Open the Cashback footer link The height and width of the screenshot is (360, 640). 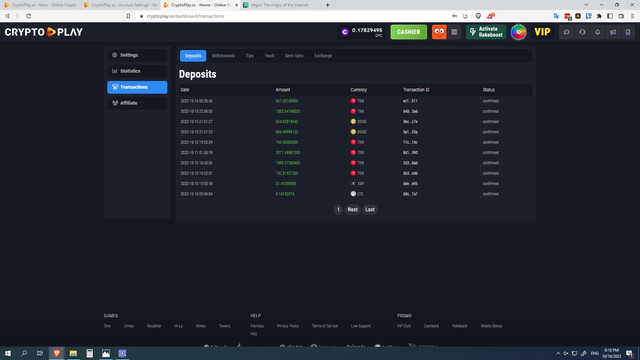(431, 326)
